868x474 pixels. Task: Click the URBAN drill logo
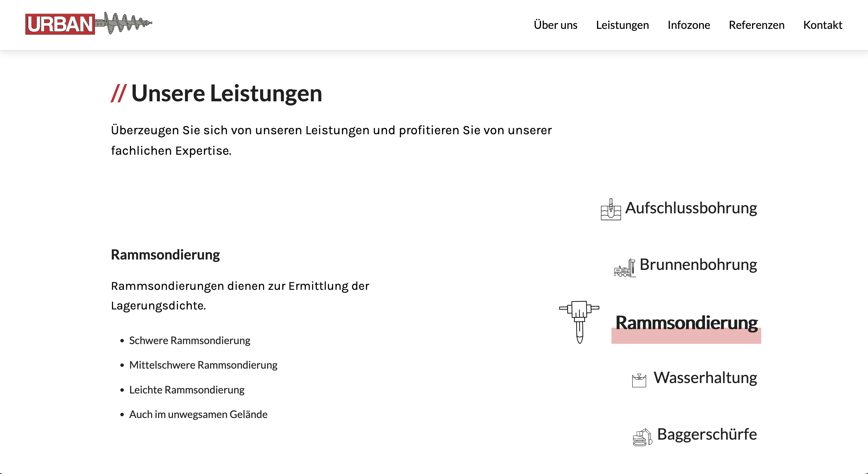89,24
